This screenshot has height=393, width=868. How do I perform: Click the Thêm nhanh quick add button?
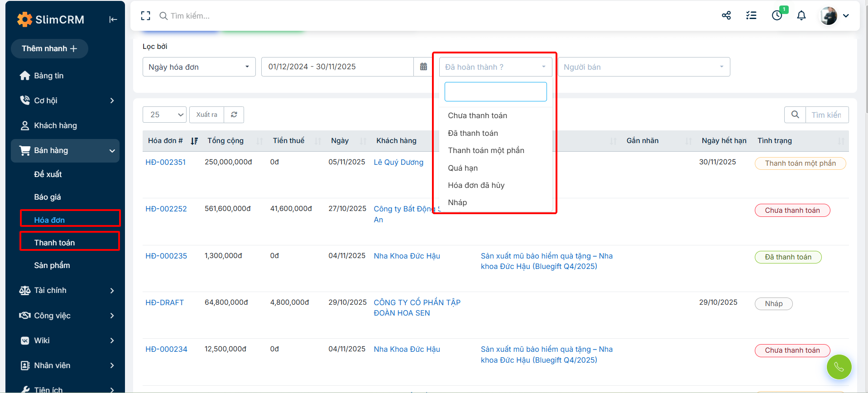click(x=49, y=49)
